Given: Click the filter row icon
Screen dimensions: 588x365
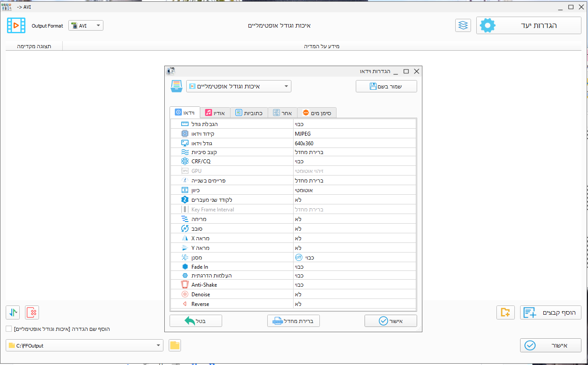Looking at the screenshot, I should (x=184, y=257).
